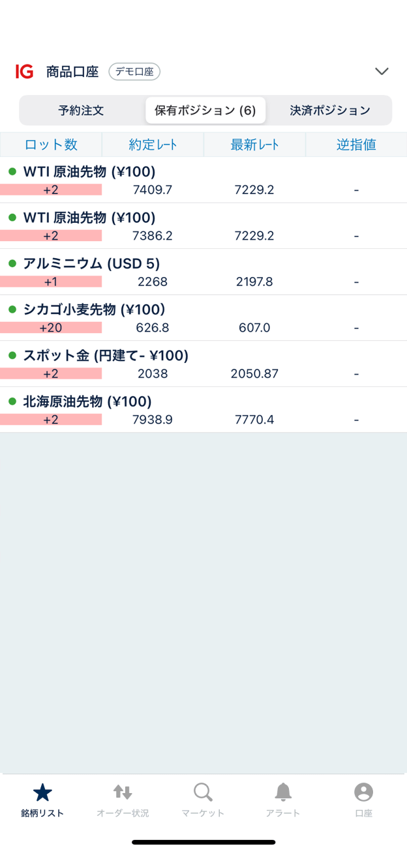Select the 保有ポジション (6) tab
This screenshot has width=407, height=868.
(x=205, y=110)
